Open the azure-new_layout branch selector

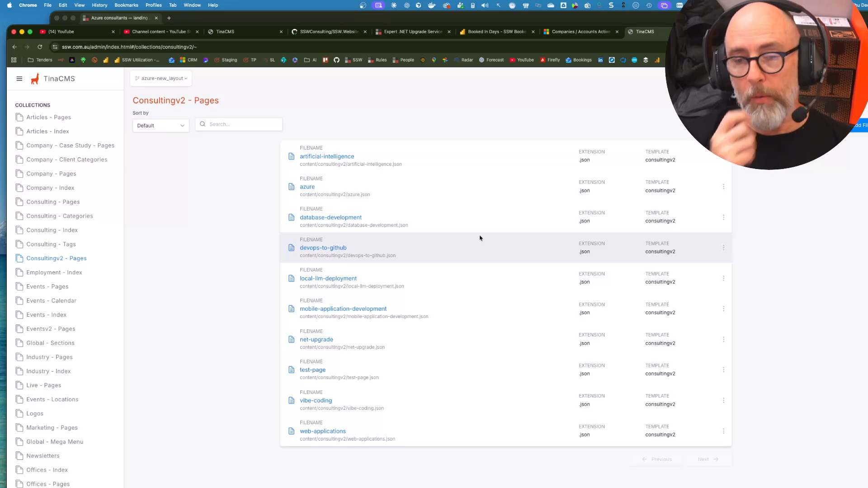click(x=161, y=78)
